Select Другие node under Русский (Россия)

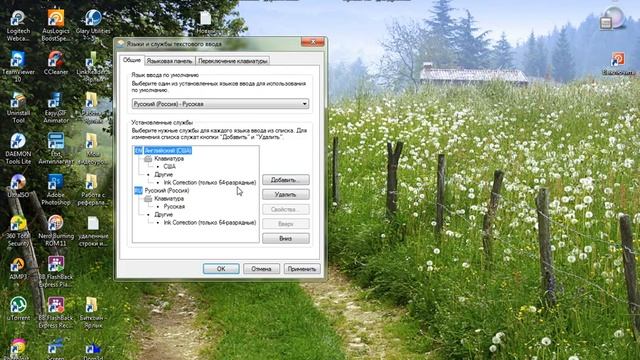[x=163, y=214]
